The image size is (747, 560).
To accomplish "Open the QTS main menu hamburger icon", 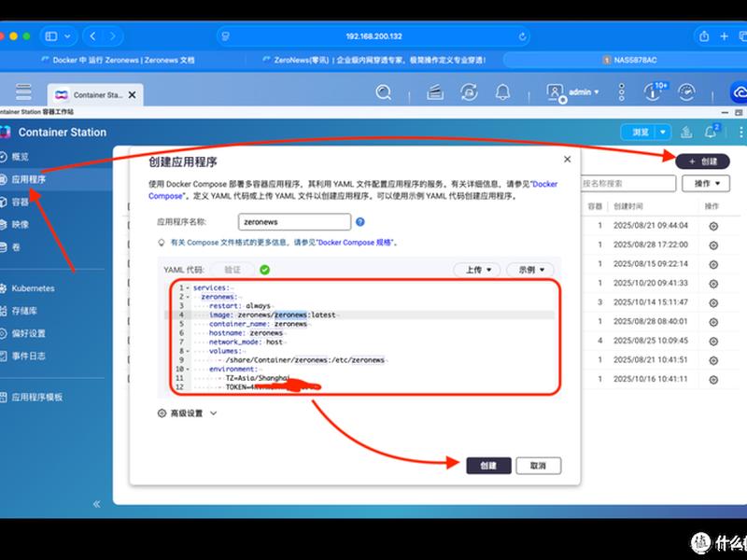I will click(x=23, y=91).
